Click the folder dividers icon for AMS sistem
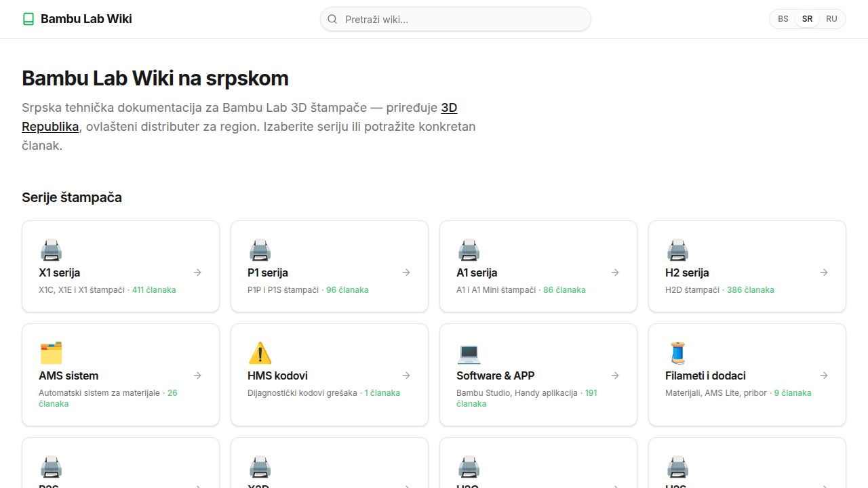 click(51, 352)
